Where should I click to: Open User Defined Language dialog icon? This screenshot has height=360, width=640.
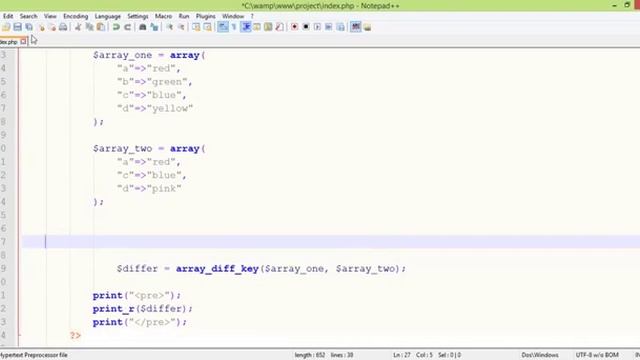click(x=257, y=27)
